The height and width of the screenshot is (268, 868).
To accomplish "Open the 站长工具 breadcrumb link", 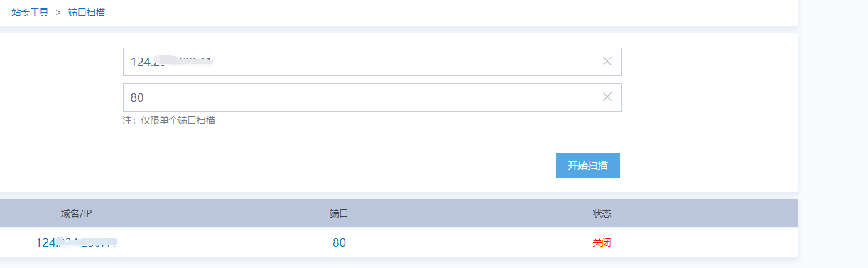I will coord(30,12).
